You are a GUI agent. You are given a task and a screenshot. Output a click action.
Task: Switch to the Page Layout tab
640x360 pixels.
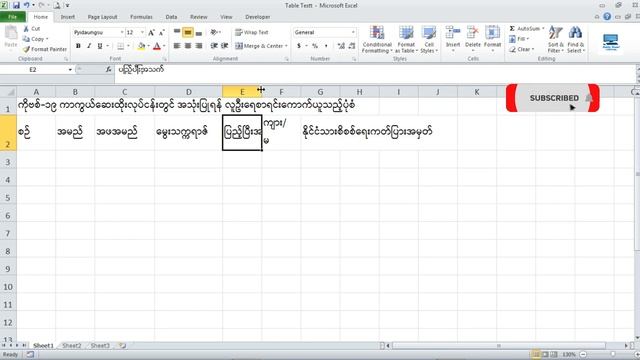[x=102, y=17]
